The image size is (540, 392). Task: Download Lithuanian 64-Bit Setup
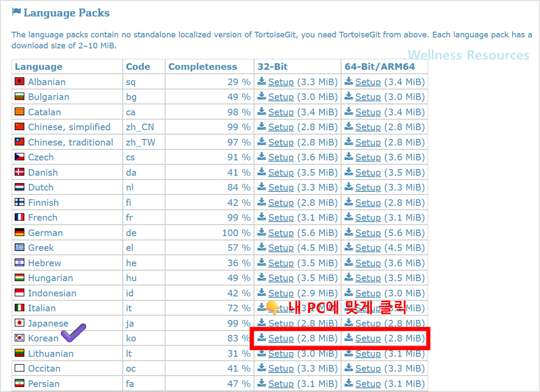[x=368, y=354]
